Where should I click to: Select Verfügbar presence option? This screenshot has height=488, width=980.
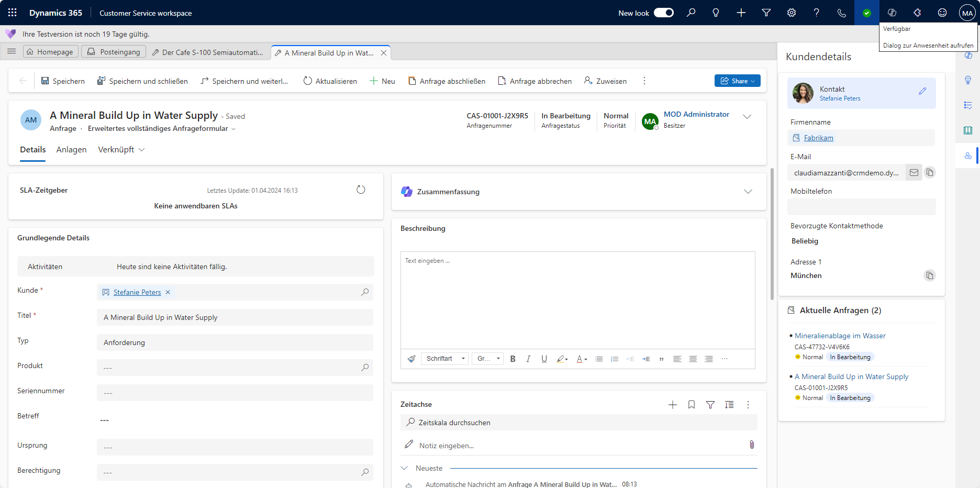(897, 29)
